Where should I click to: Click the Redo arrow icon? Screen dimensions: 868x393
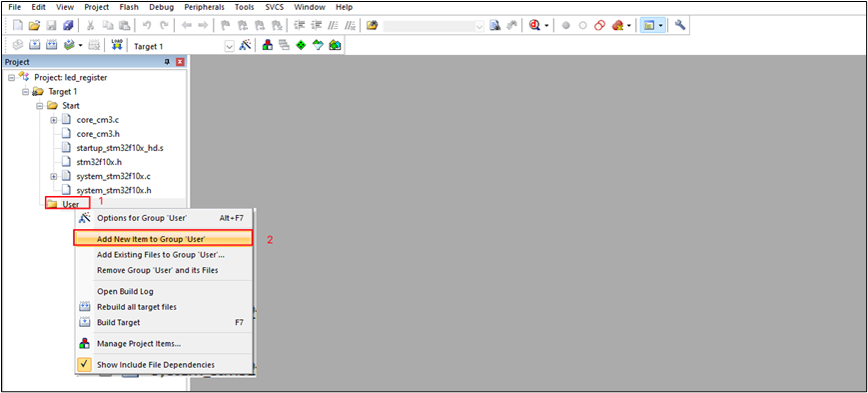click(164, 25)
